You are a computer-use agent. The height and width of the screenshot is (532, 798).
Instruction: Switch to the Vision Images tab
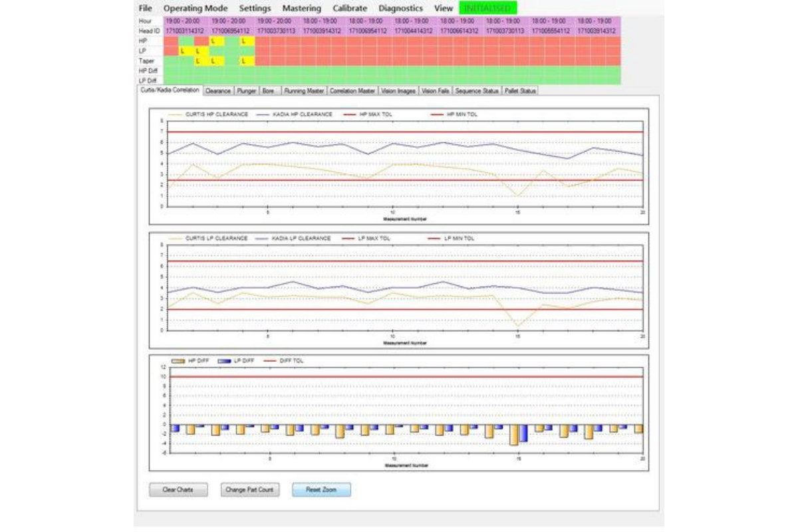click(399, 90)
